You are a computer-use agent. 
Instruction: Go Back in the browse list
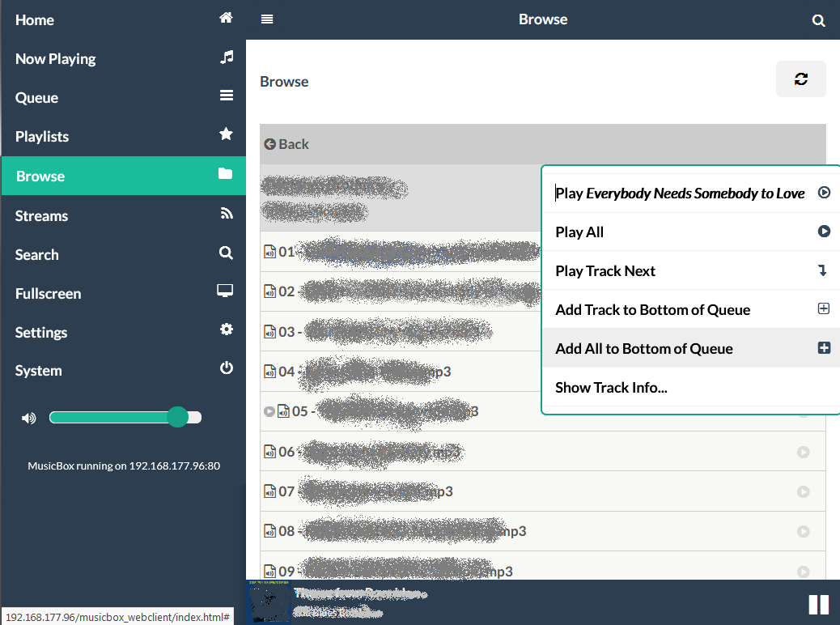point(286,144)
